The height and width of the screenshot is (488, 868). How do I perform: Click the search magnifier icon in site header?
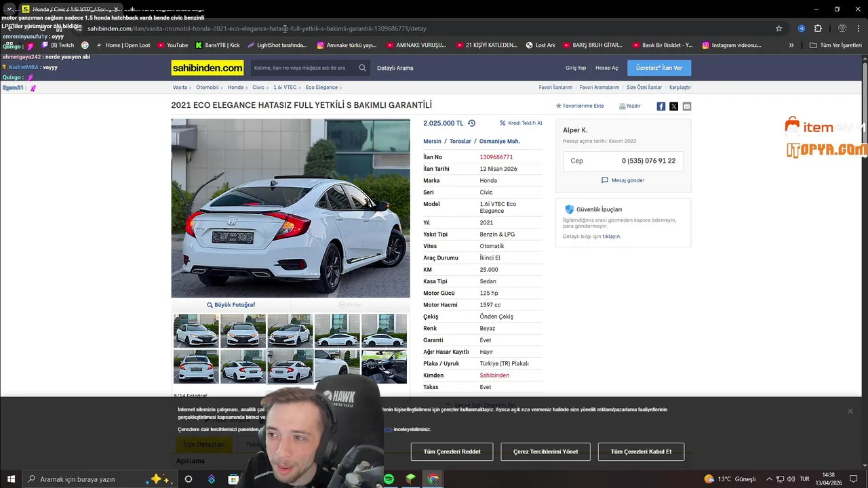pos(362,68)
